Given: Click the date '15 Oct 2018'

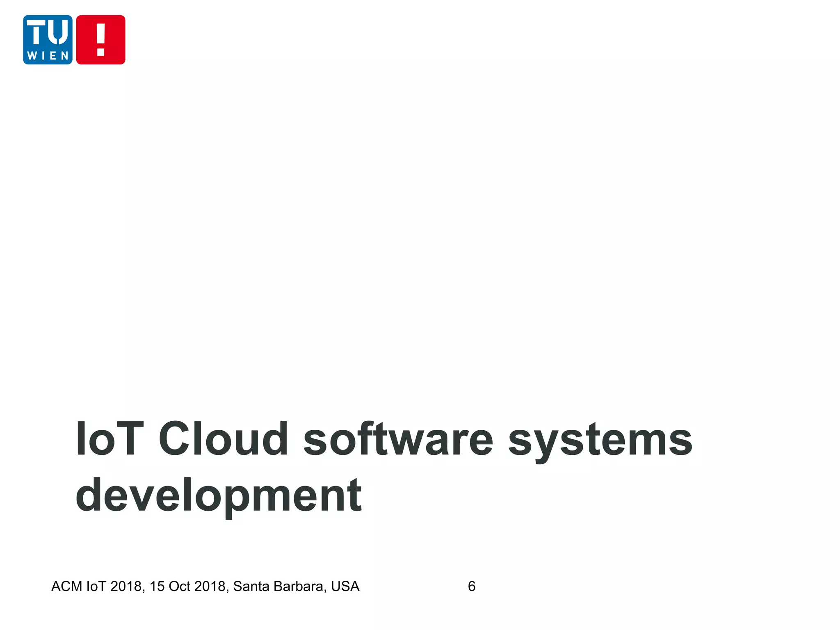Looking at the screenshot, I should 189,587.
